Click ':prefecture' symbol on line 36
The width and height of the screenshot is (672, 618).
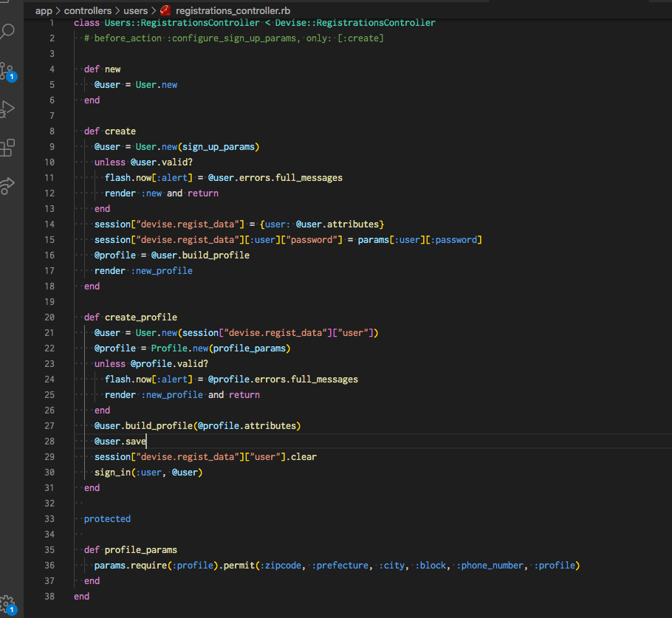coord(340,566)
